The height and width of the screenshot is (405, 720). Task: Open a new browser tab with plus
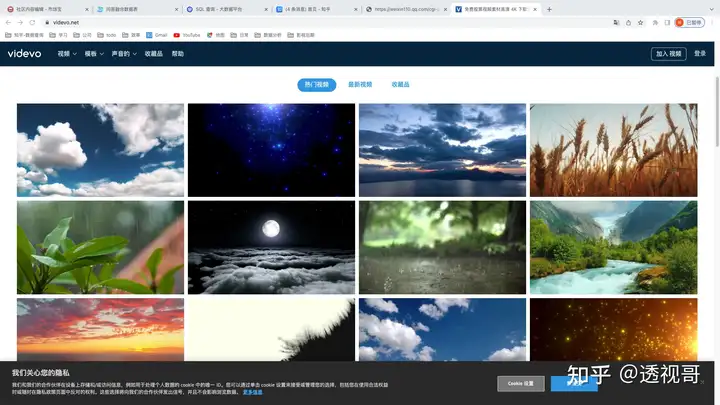(549, 9)
